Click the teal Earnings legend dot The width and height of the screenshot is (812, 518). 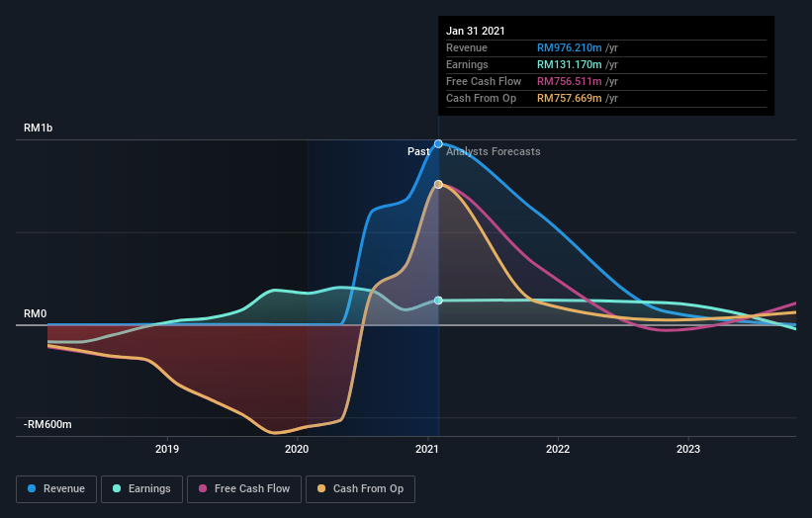pyautogui.click(x=117, y=488)
